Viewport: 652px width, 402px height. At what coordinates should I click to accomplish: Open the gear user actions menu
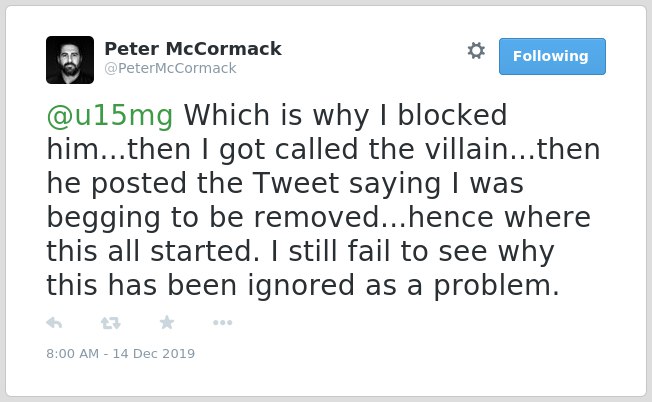tap(476, 51)
